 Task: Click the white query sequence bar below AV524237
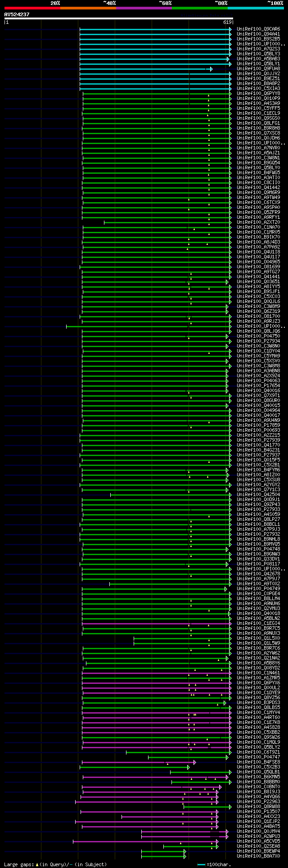(119, 18)
